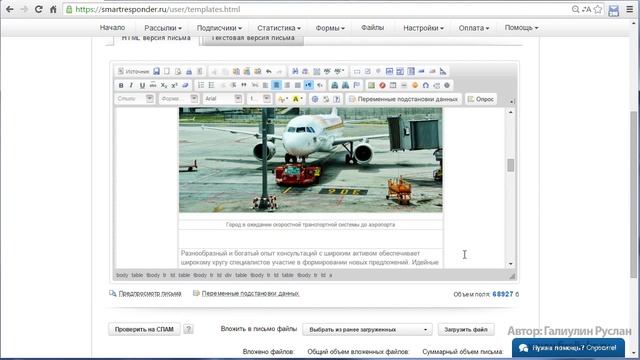Click the Special Character omega icon
This screenshot has width=640, height=360.
point(425,85)
